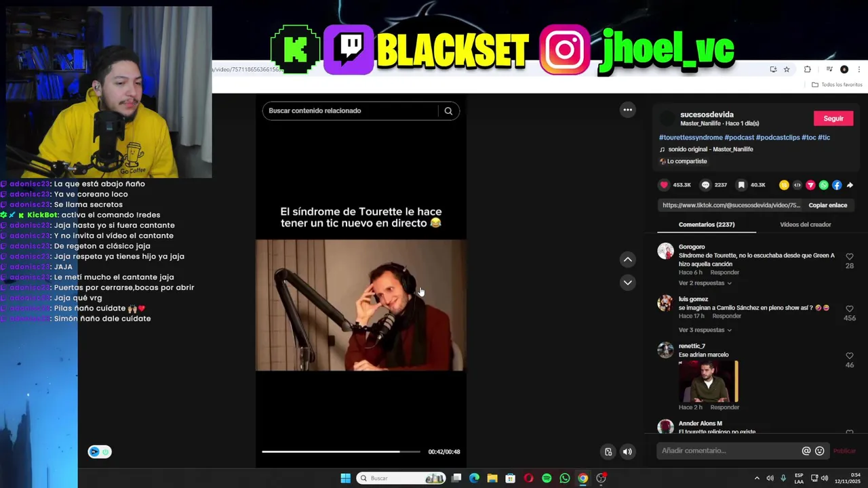This screenshot has height=488, width=868.
Task: Expand 'Ver 3 respuestas' under luis gomez
Action: pos(705,330)
